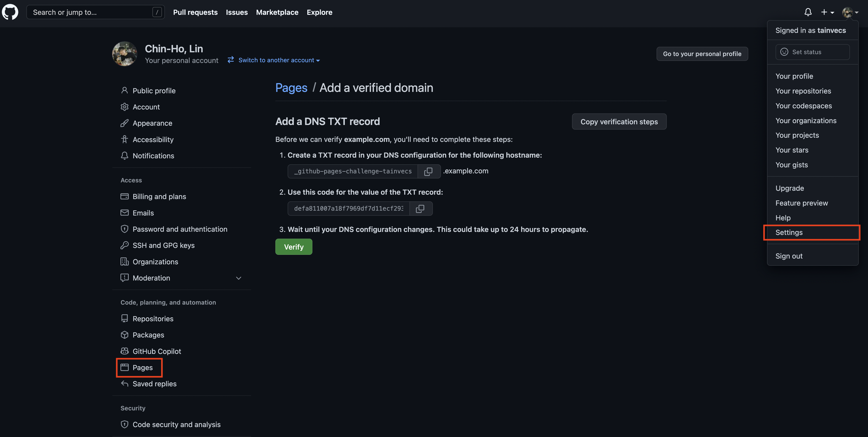
Task: Click the GitHub Copilot icon
Action: click(x=124, y=351)
